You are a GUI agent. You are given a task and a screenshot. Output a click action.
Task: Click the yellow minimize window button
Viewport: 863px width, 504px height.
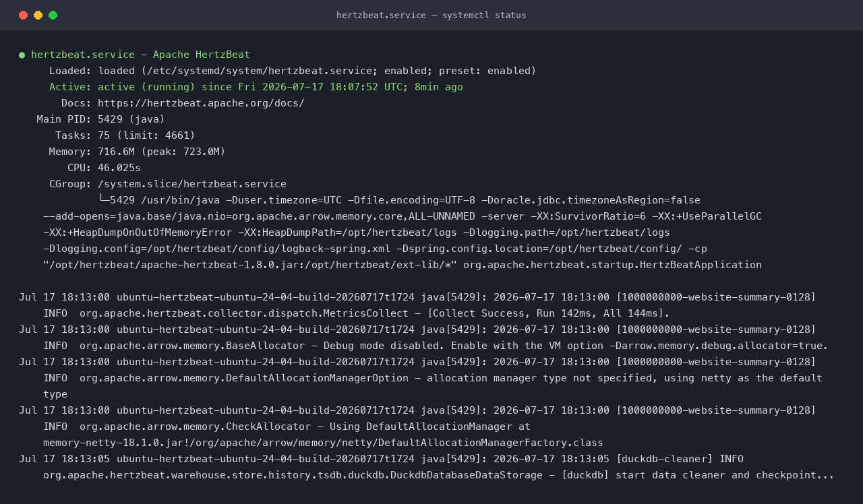point(38,15)
